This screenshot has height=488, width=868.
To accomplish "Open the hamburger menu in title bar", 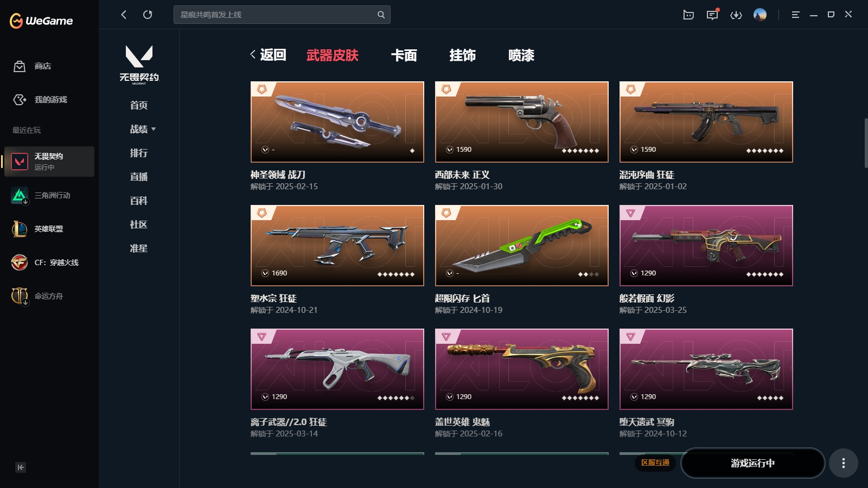I will (x=796, y=15).
